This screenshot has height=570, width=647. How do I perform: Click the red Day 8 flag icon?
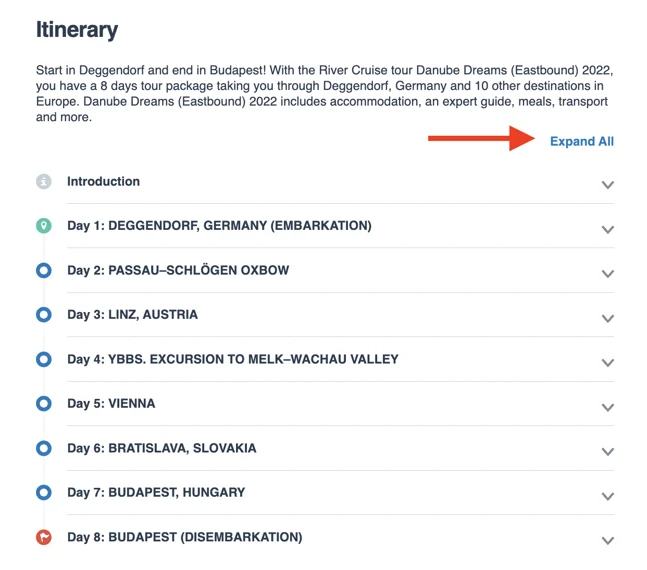click(x=44, y=537)
